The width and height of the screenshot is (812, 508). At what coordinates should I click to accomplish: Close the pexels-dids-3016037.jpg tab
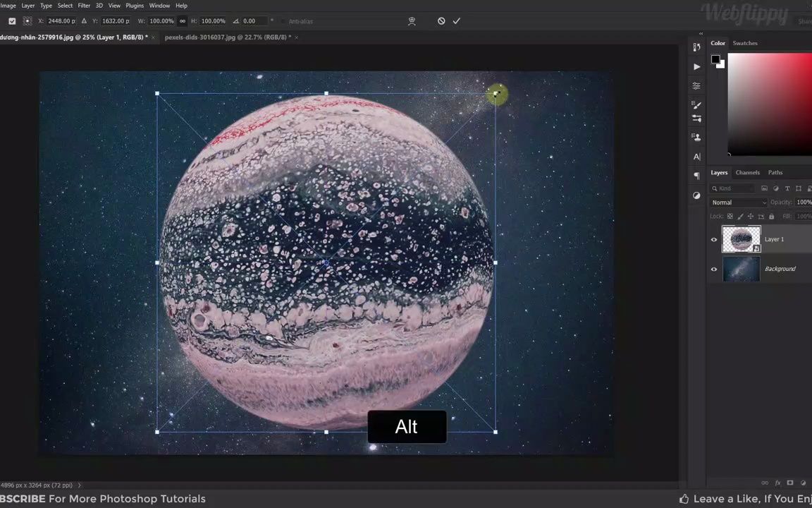pos(296,37)
